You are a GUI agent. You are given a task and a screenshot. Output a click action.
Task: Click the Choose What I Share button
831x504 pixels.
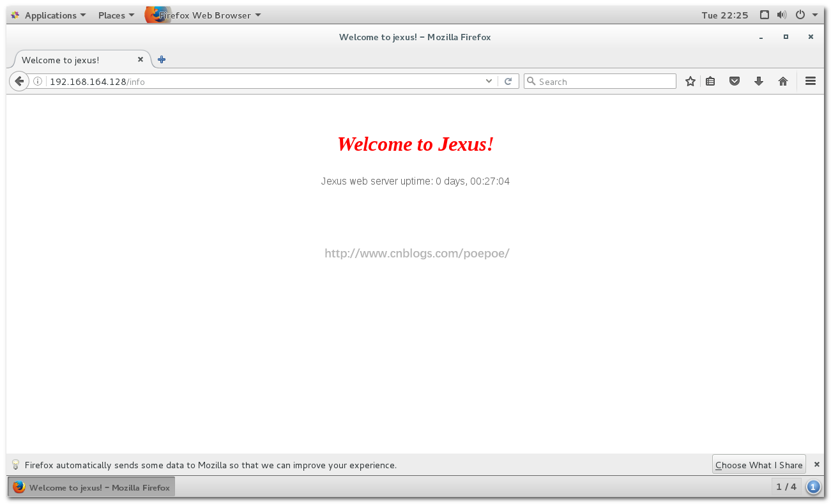pos(759,464)
